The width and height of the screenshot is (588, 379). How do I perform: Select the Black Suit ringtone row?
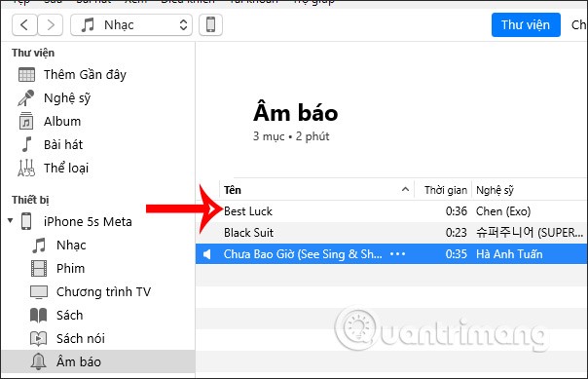coord(391,233)
